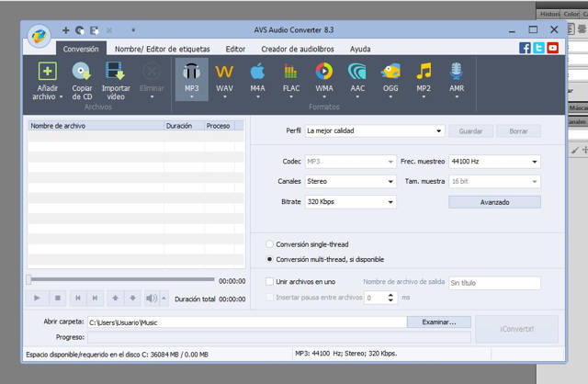Expand volume arrow next to speaker

(164, 298)
